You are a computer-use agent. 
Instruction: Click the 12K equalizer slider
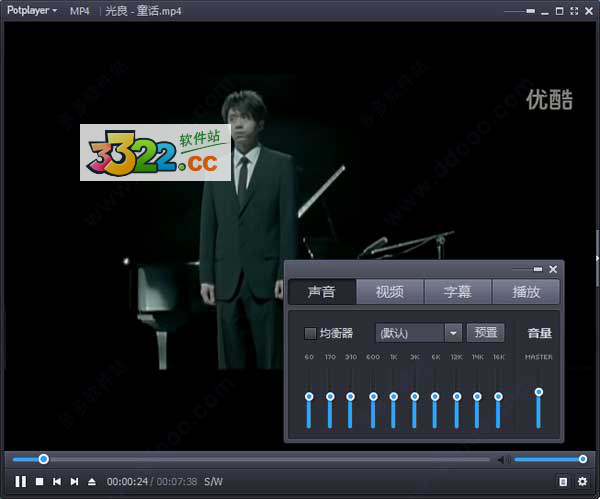457,396
